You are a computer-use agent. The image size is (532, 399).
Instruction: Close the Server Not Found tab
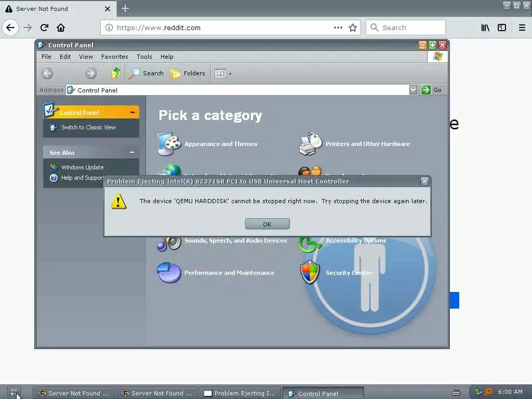[108, 9]
